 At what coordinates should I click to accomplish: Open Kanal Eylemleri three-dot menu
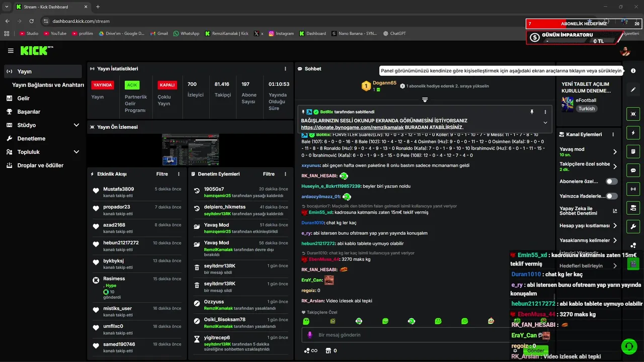(x=613, y=135)
